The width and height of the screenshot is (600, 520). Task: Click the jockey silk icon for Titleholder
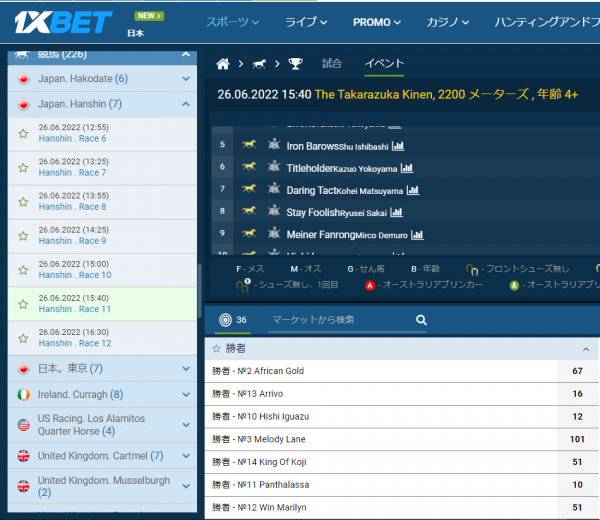pyautogui.click(x=274, y=166)
